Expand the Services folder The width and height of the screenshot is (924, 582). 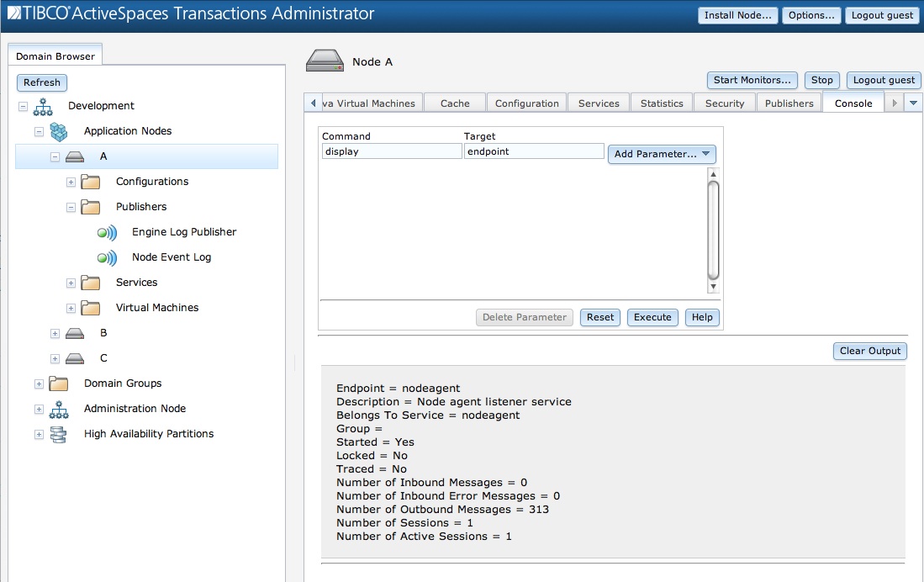click(71, 283)
